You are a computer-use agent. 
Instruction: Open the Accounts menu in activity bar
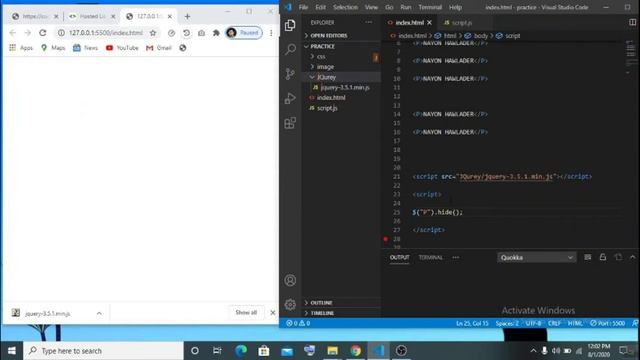click(290, 280)
